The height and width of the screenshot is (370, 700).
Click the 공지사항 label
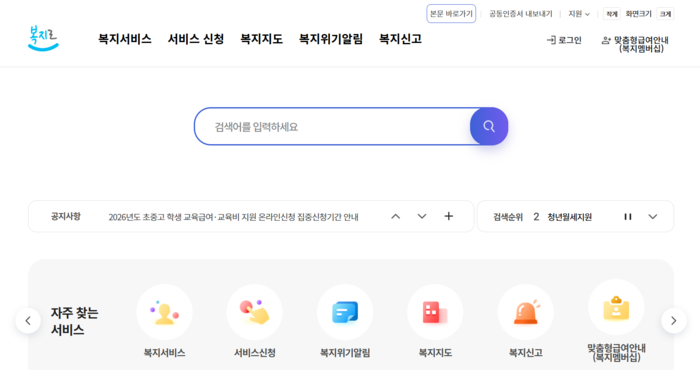[x=66, y=216]
